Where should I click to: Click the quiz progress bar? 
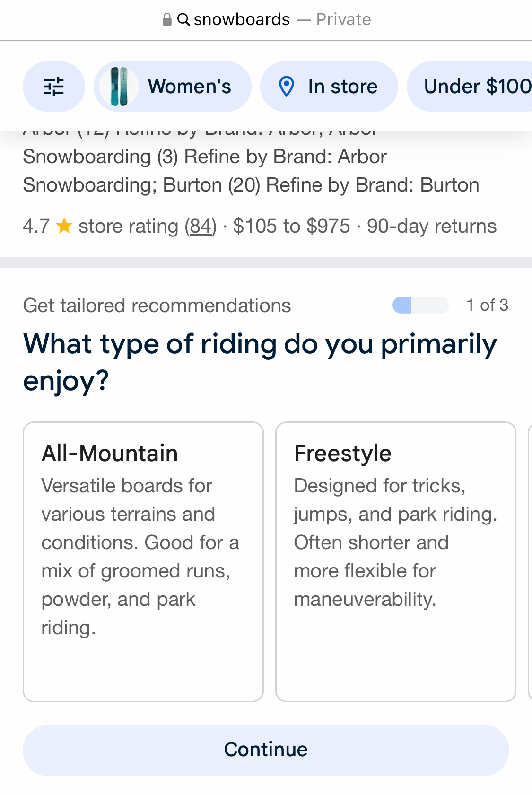420,305
